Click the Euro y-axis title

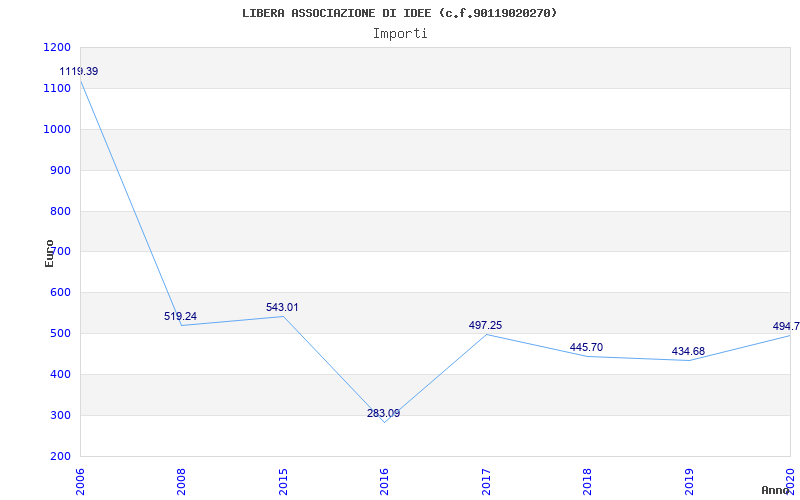(x=49, y=254)
